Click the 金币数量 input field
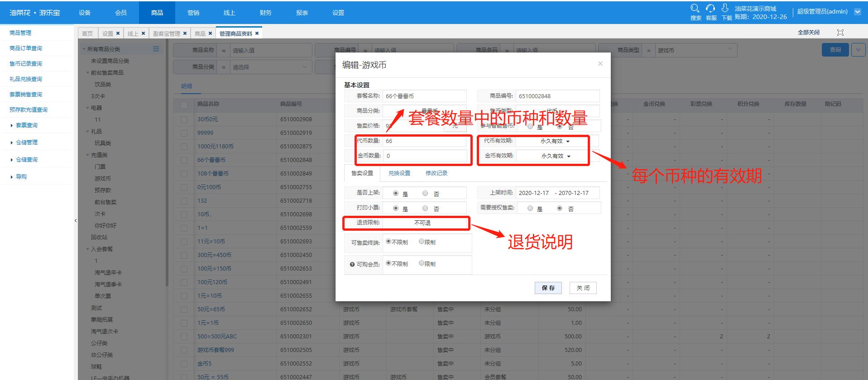The image size is (868, 380). (425, 156)
